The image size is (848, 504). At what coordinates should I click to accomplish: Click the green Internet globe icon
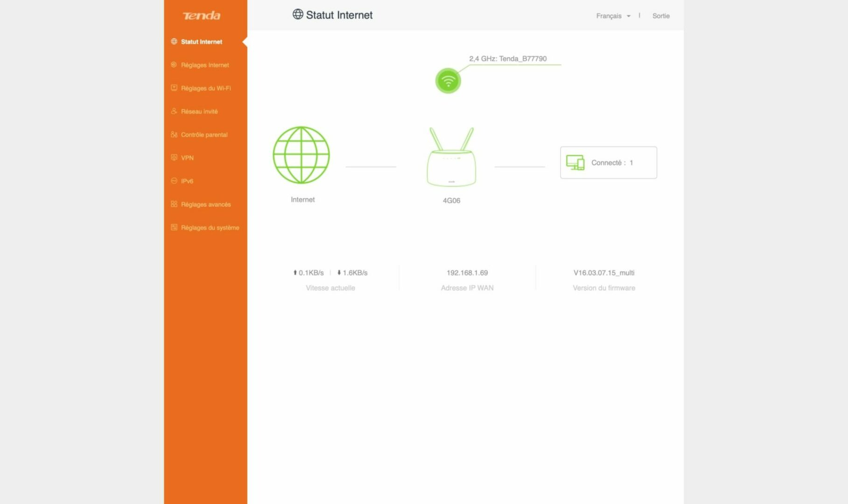click(301, 155)
